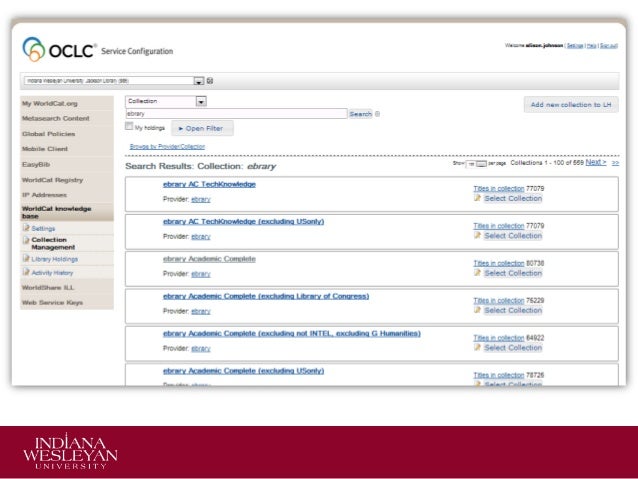Open Library Holdings submenu item
The width and height of the screenshot is (638, 479).
pos(55,259)
